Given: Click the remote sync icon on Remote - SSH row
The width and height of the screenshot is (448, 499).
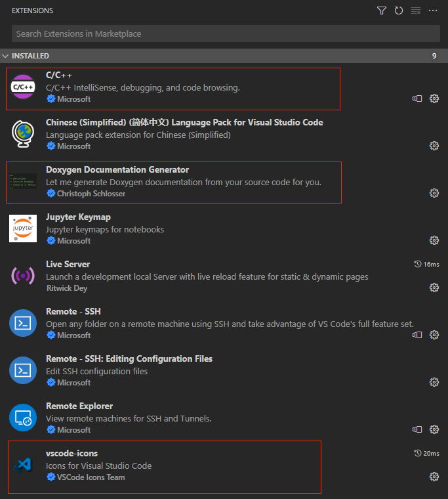Looking at the screenshot, I should tap(417, 335).
